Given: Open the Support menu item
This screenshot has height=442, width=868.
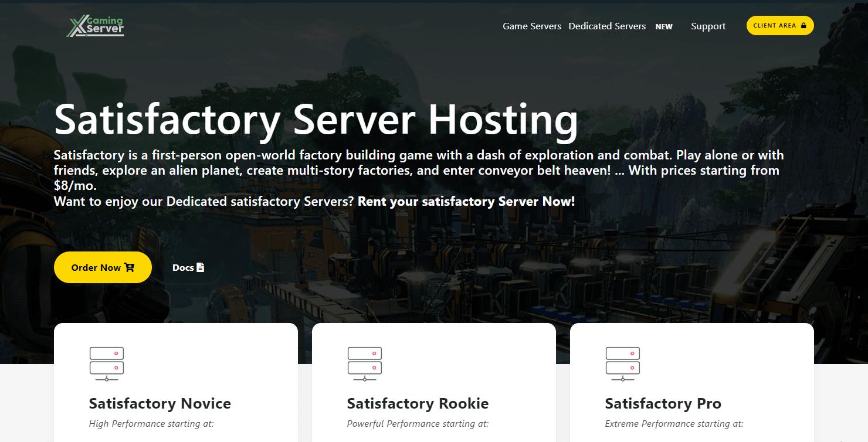Looking at the screenshot, I should 708,26.
